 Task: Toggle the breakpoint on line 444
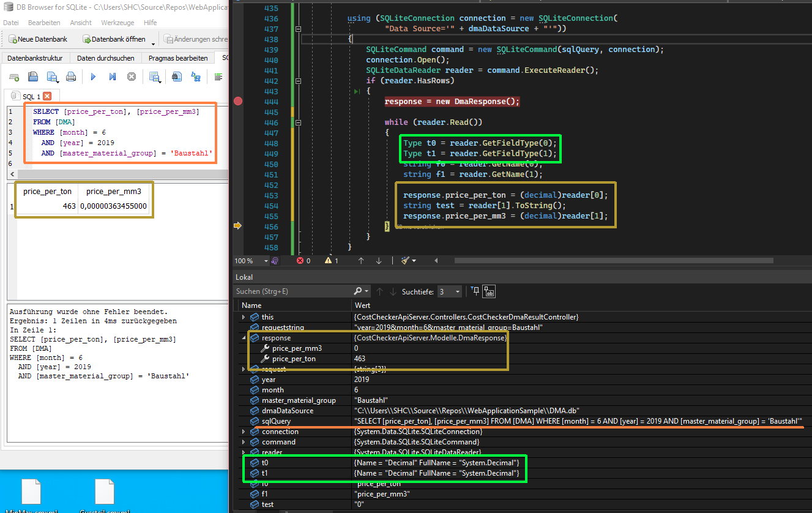[239, 101]
